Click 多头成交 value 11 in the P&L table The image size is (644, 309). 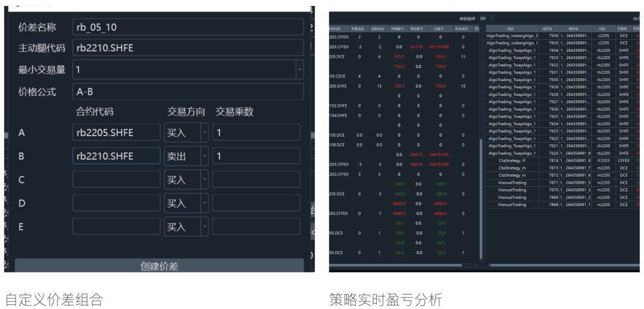[x=463, y=56]
